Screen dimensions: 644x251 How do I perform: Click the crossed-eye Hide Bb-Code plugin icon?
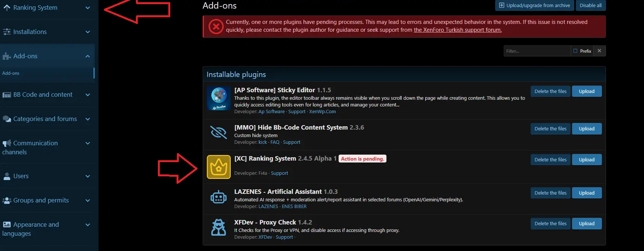click(218, 132)
